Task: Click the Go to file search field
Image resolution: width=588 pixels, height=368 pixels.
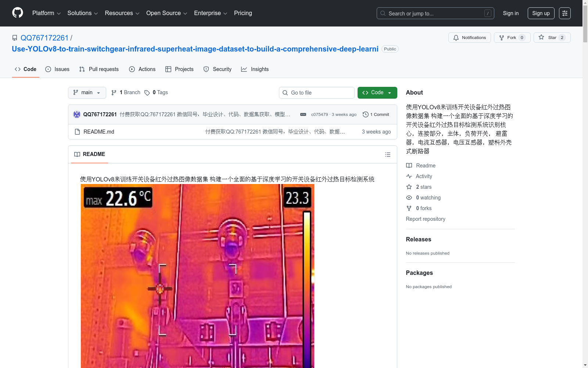Action: tap(317, 93)
